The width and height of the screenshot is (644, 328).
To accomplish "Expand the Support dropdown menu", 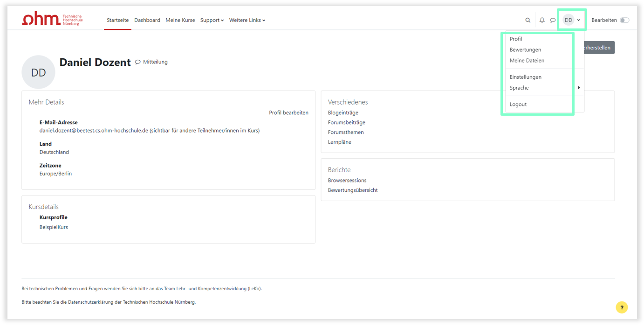I will click(212, 21).
